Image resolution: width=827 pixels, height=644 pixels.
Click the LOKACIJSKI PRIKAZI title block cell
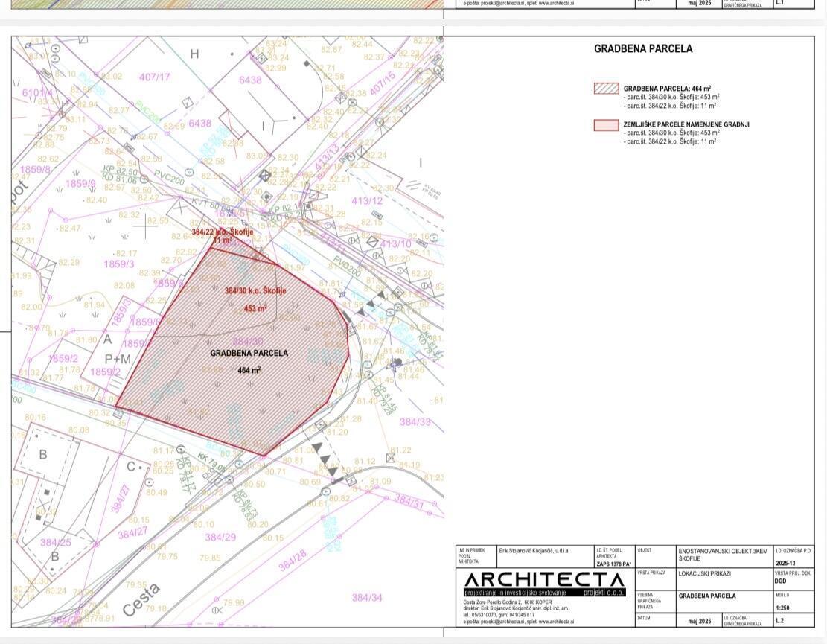click(x=703, y=574)
